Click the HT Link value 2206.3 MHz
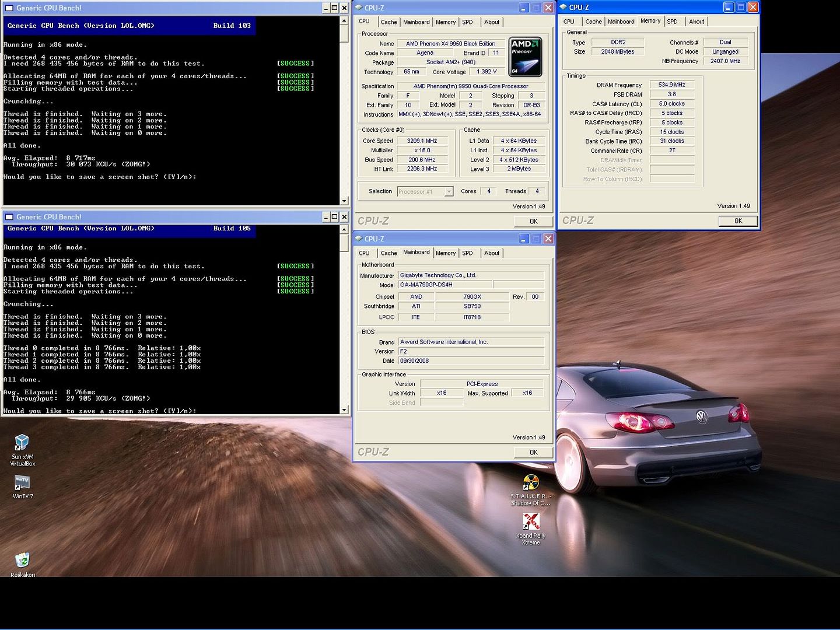The height and width of the screenshot is (630, 840). click(422, 169)
